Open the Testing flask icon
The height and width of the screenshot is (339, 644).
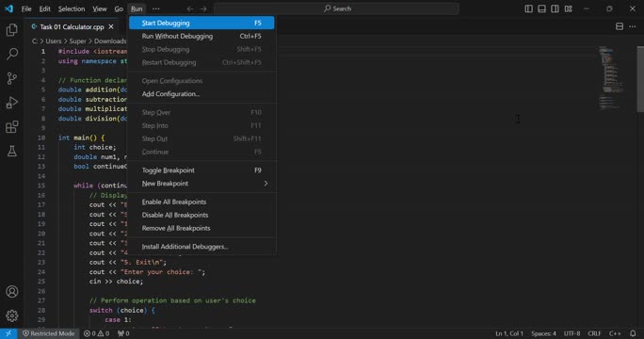point(12,151)
